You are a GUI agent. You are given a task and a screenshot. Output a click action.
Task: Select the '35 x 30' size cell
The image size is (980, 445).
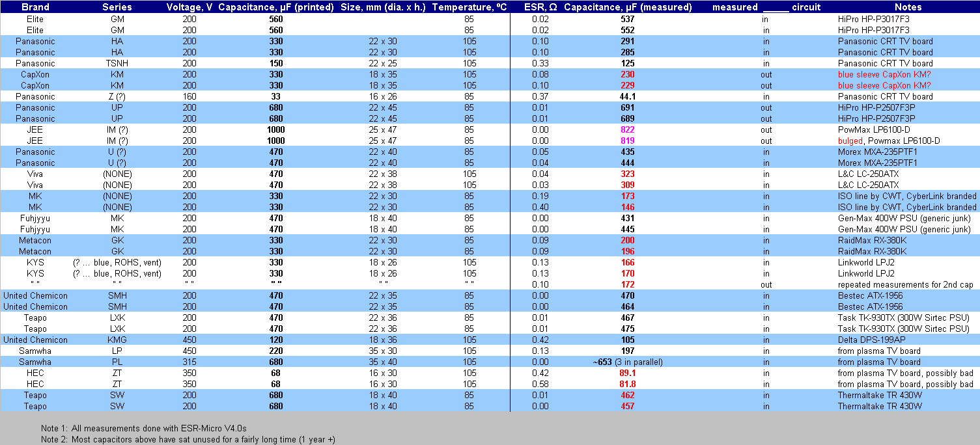[x=383, y=351]
